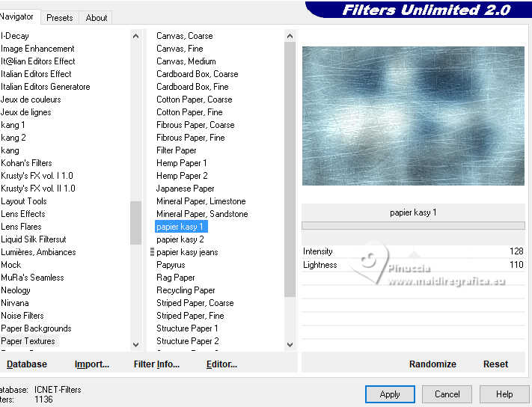Open Help
The image size is (532, 407).
pos(504,394)
